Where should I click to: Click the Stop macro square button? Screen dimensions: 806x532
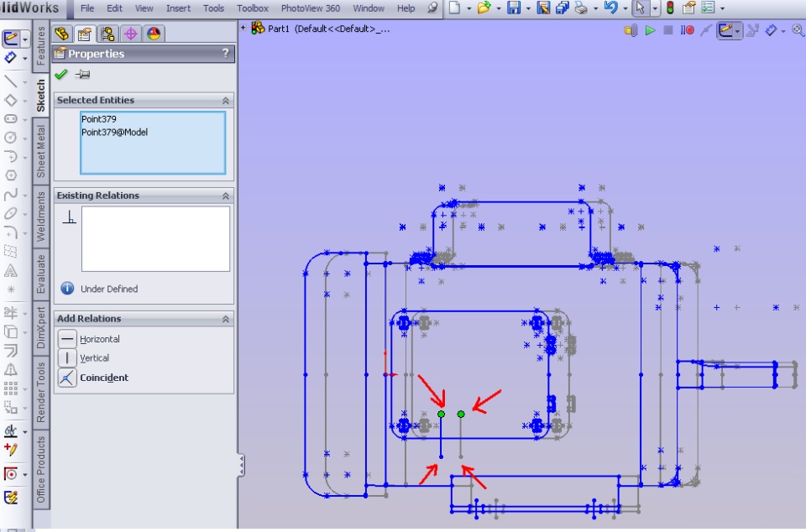coord(668,31)
